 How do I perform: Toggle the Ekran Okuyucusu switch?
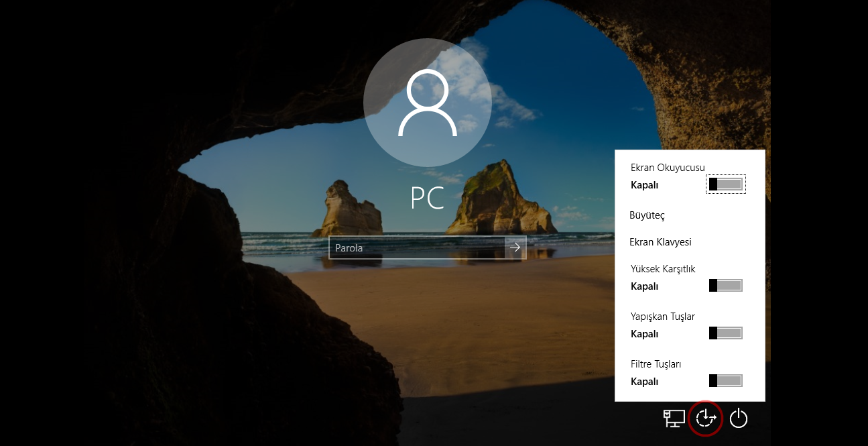coord(726,184)
